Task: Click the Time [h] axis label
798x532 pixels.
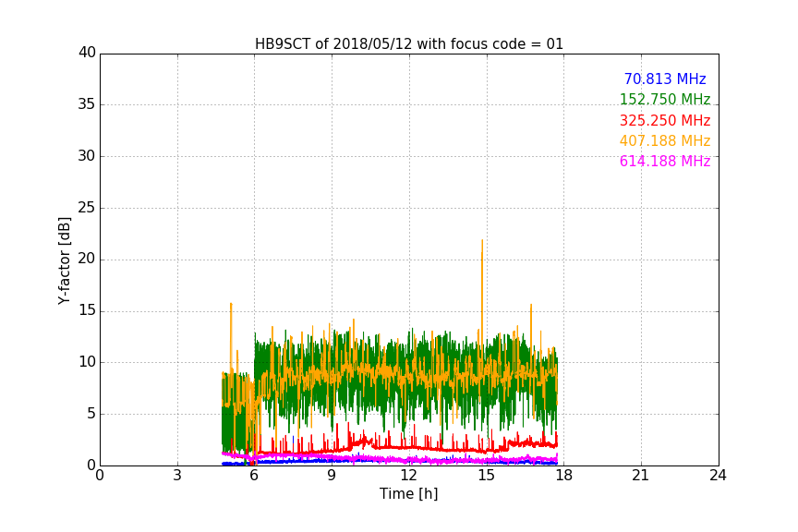Action: (408, 494)
